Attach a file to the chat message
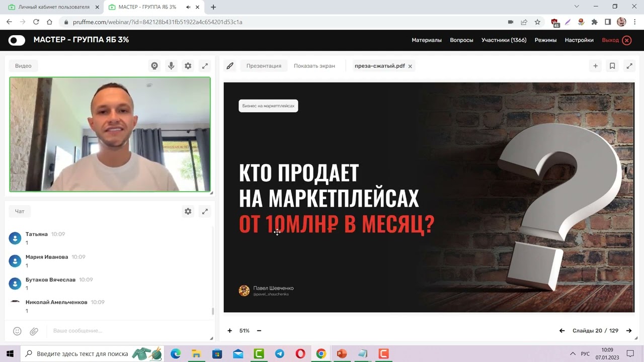The image size is (644, 362). click(34, 330)
